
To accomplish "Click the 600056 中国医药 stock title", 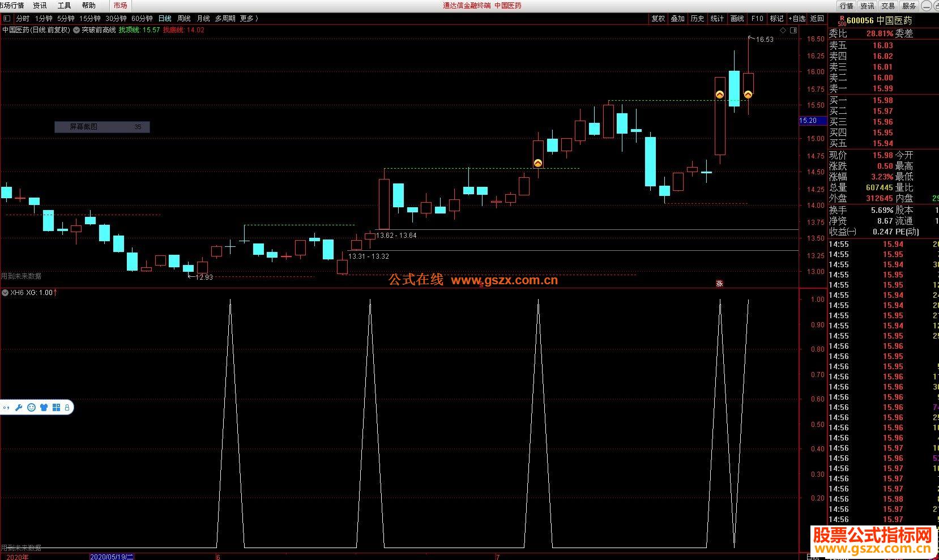I will (879, 20).
